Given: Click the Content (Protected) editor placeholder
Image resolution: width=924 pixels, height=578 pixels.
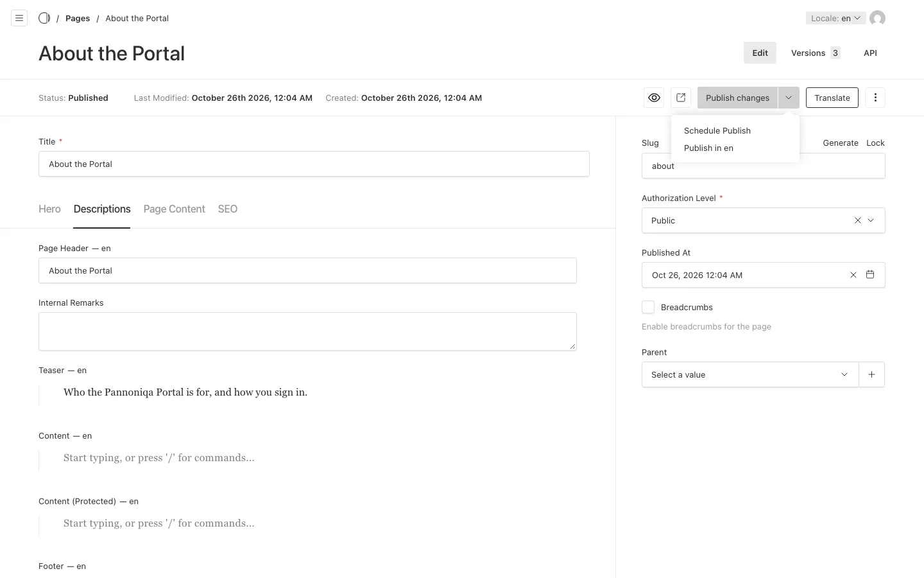Looking at the screenshot, I should [x=158, y=523].
